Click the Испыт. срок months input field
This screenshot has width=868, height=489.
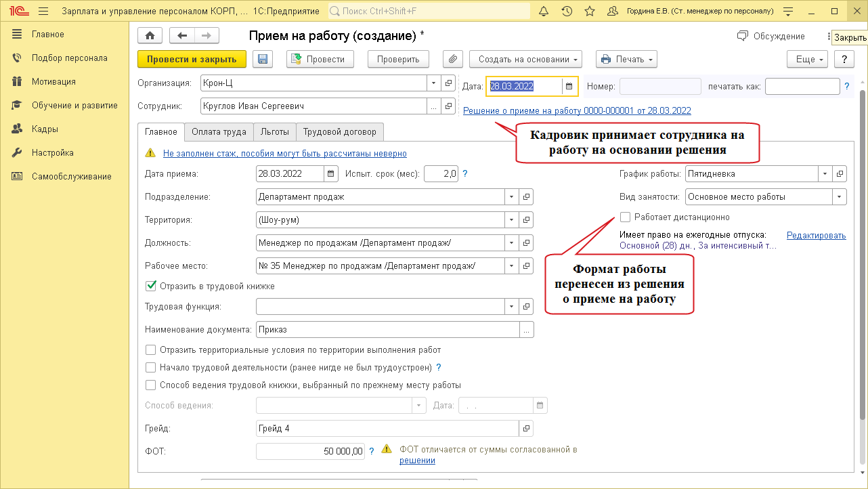[x=441, y=174]
